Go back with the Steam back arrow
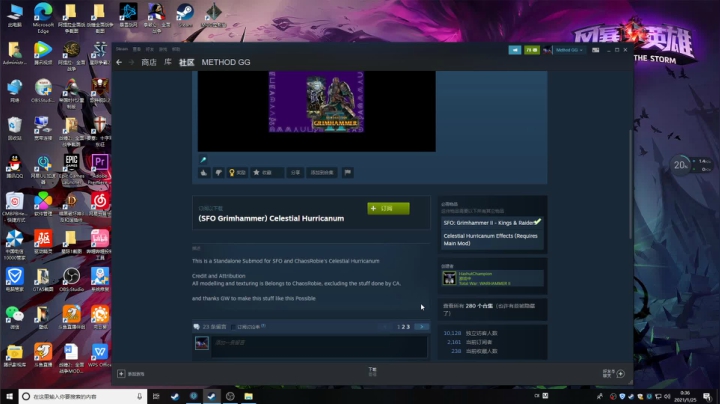The height and width of the screenshot is (404, 720). tap(119, 62)
